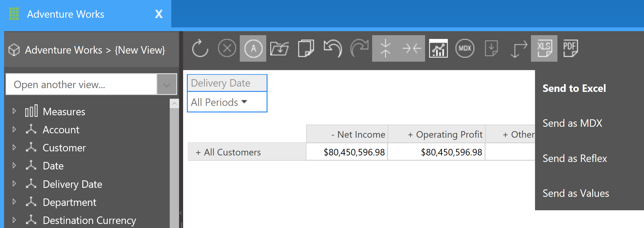Expand the Measures tree node
Screen dimensions: 644x228
tap(14, 111)
